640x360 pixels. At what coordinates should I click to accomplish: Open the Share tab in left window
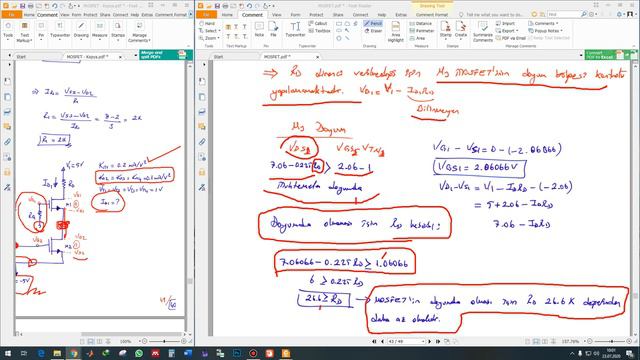(x=105, y=15)
